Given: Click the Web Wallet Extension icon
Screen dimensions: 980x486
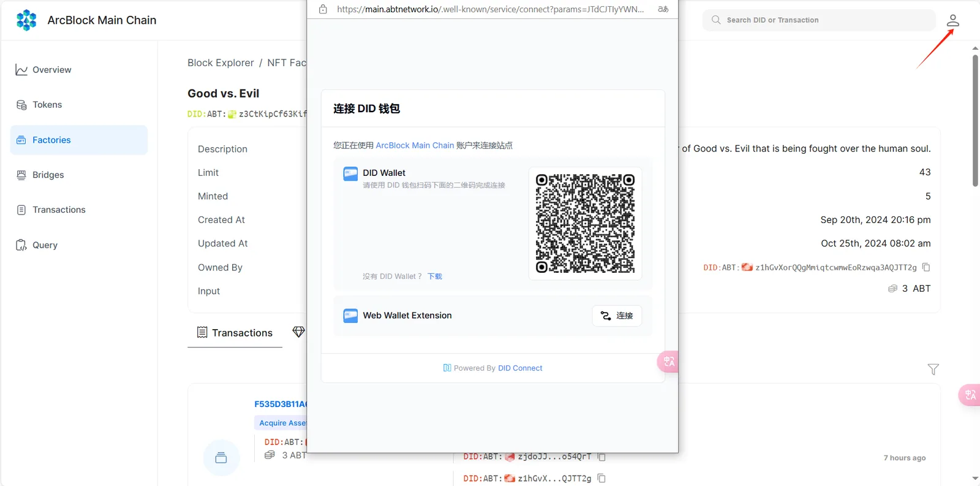Looking at the screenshot, I should click(x=350, y=316).
